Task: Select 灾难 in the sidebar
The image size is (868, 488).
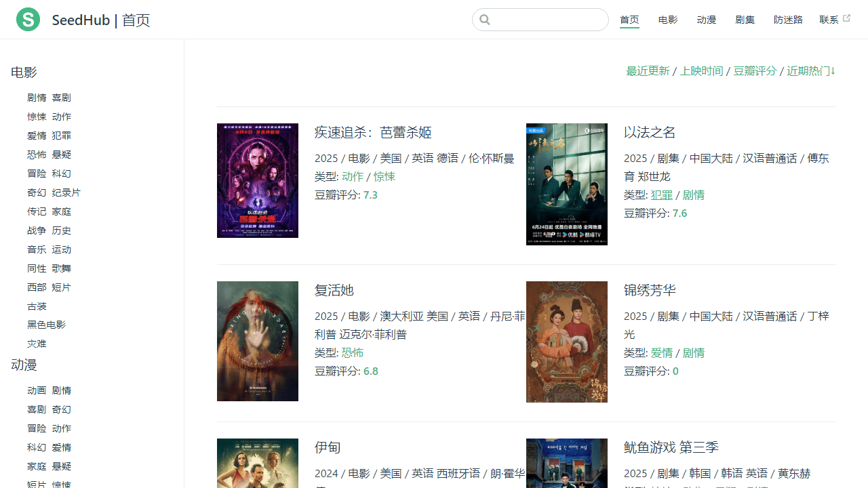Action: 37,344
